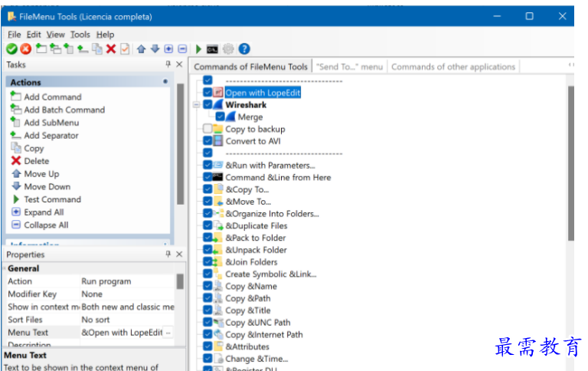Switch to the "Send To..." menu tab
Viewport: 588px width, 371px height.
(x=349, y=67)
